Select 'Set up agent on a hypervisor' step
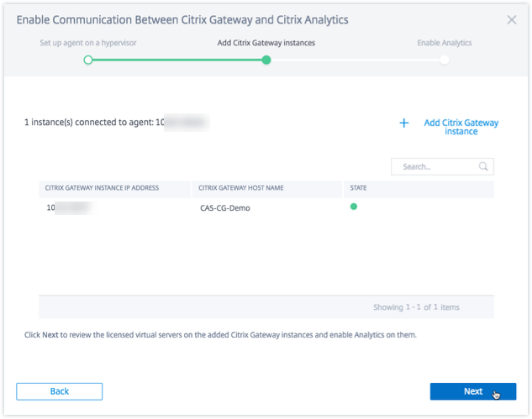Image resolution: width=532 pixels, height=419 pixels. 88,43
